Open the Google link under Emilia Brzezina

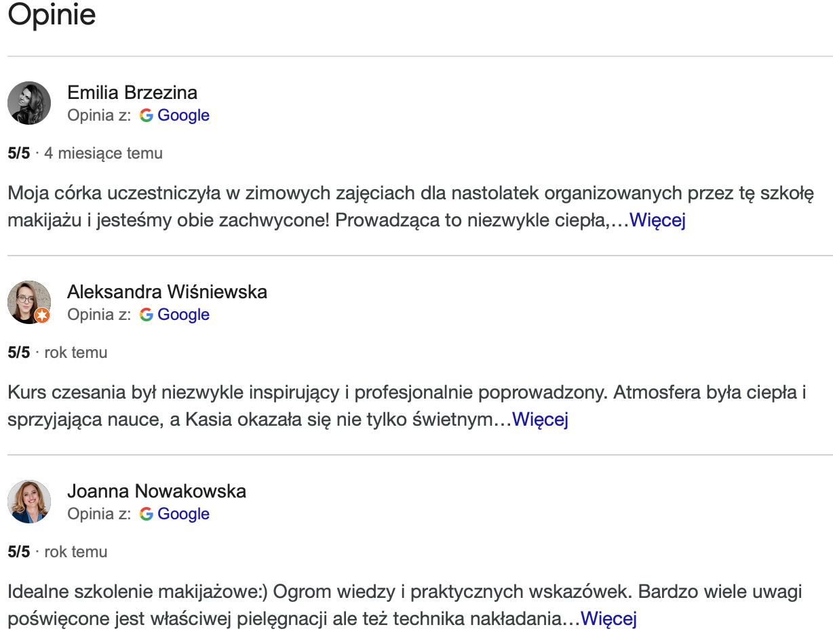(x=183, y=115)
